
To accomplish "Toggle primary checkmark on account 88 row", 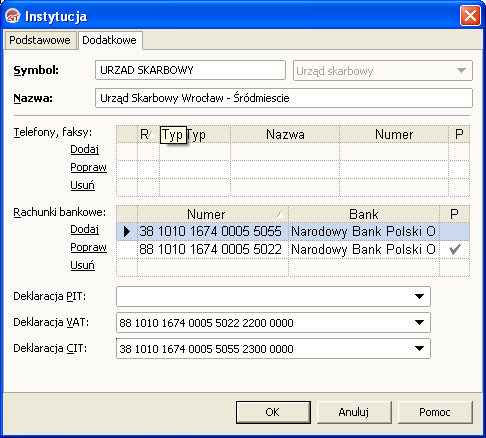I will (x=455, y=249).
